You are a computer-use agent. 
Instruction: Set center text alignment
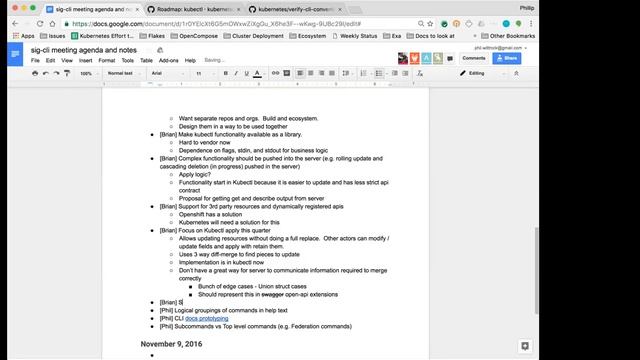(311, 73)
